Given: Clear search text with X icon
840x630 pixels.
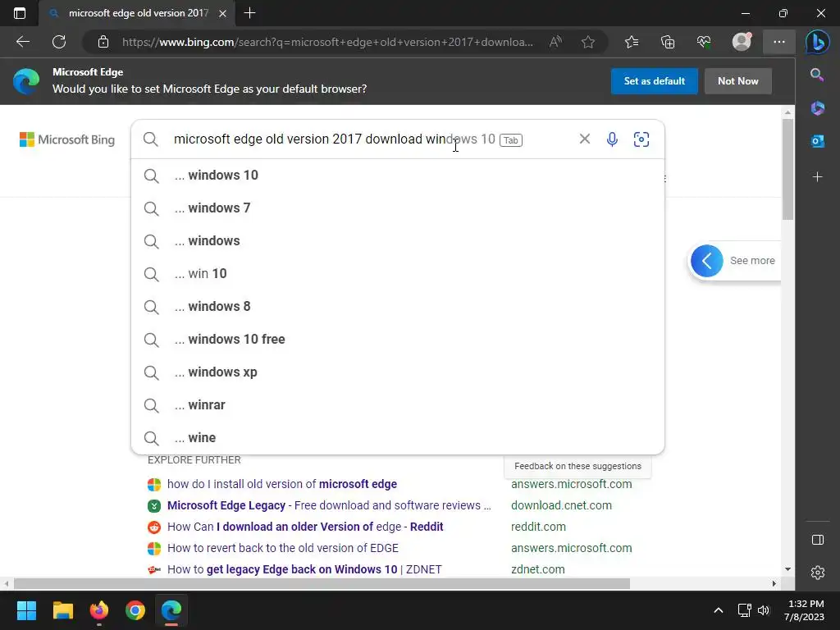Looking at the screenshot, I should coord(584,139).
